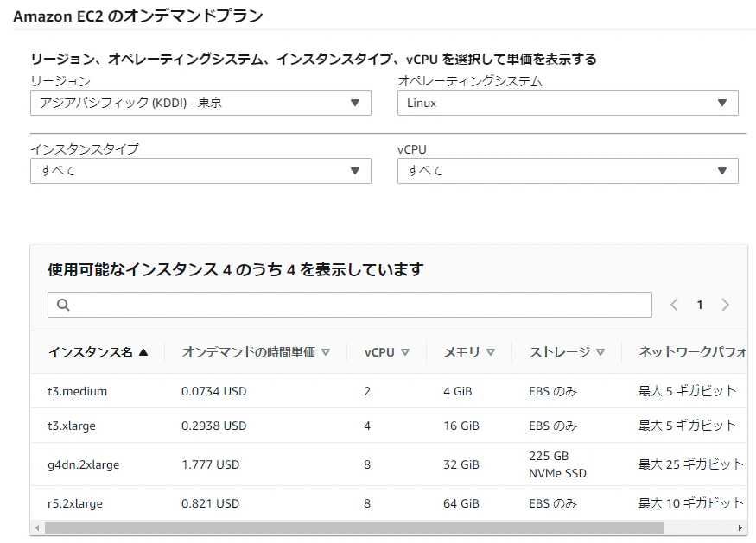Click the 0.821 USD price cell

click(x=210, y=503)
